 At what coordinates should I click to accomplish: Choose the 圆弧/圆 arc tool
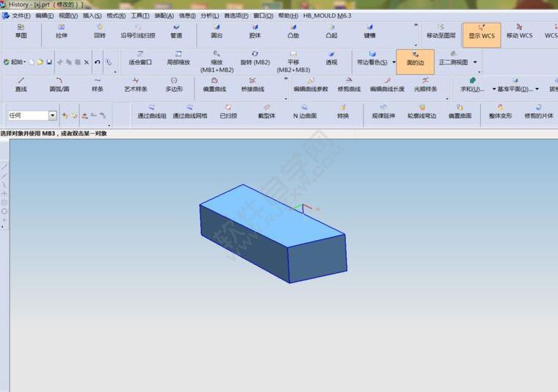pos(59,84)
